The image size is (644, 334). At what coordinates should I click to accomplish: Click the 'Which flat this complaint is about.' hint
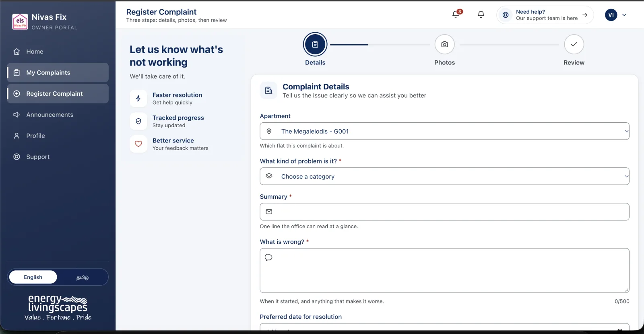[x=302, y=146]
